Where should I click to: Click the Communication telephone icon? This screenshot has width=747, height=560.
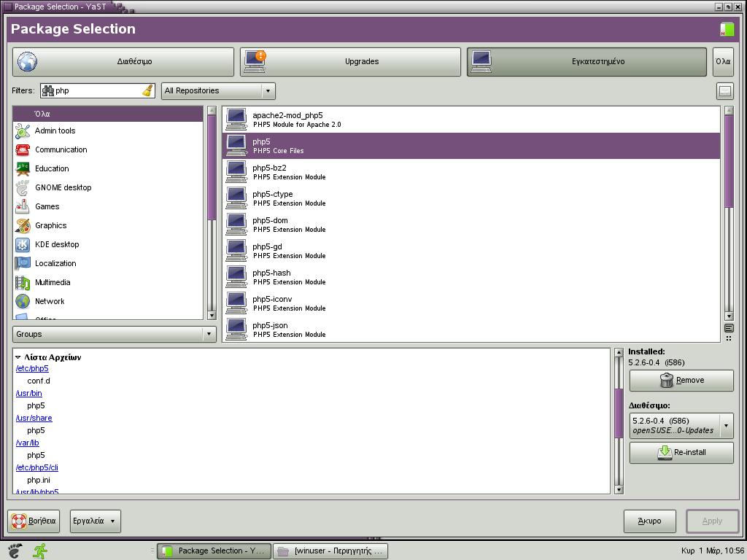[23, 150]
